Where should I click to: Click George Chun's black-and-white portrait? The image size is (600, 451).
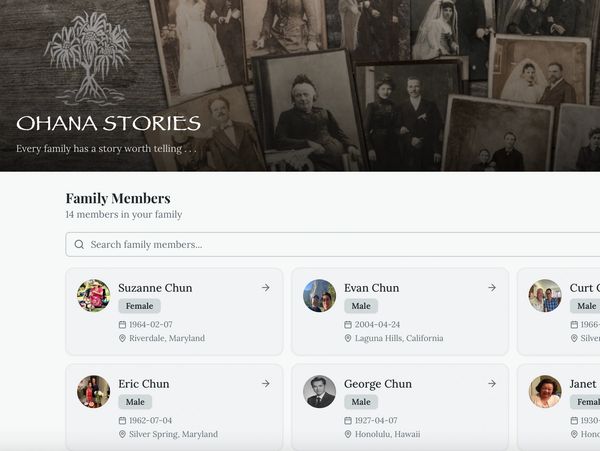320,392
